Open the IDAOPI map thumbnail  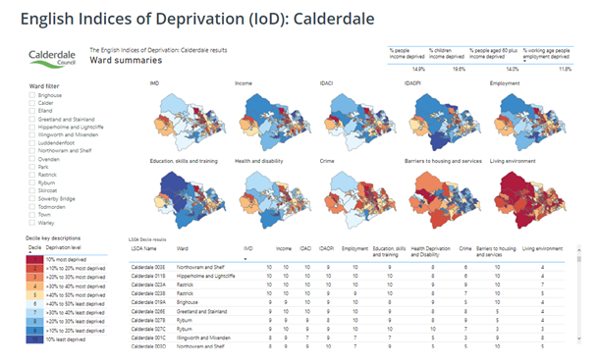(445, 122)
